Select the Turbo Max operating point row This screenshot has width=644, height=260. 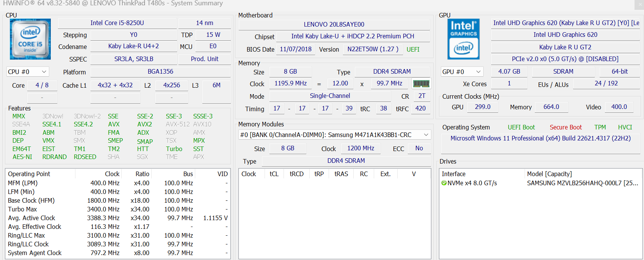pyautogui.click(x=118, y=209)
